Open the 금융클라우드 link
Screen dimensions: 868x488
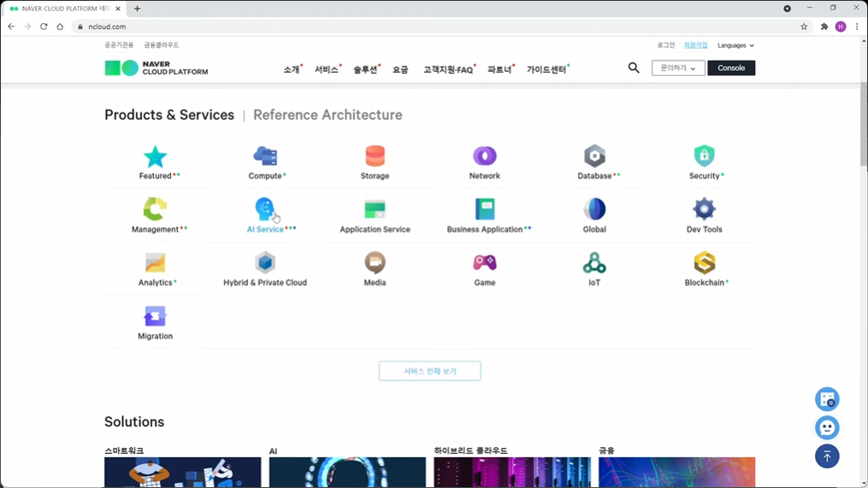tap(161, 45)
